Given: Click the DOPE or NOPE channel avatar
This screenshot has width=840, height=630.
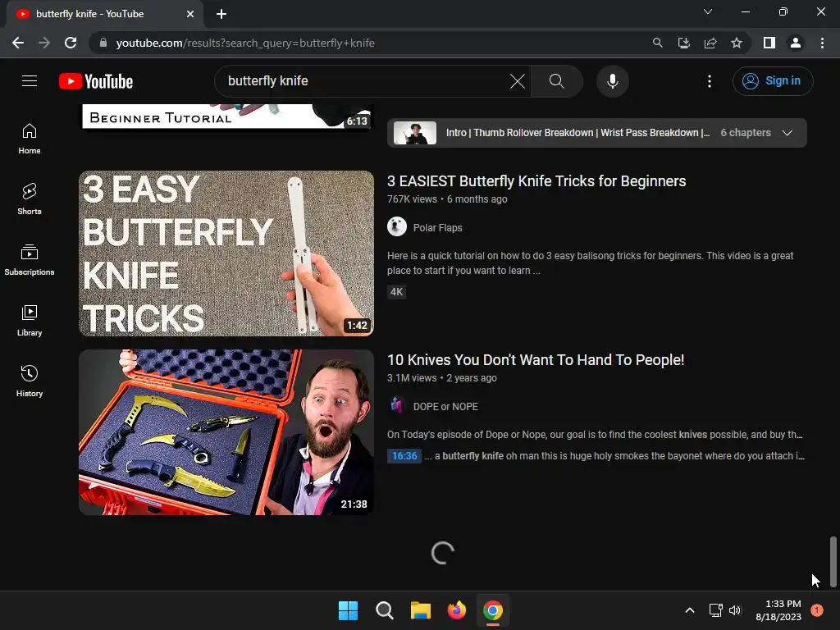Looking at the screenshot, I should coord(397,405).
